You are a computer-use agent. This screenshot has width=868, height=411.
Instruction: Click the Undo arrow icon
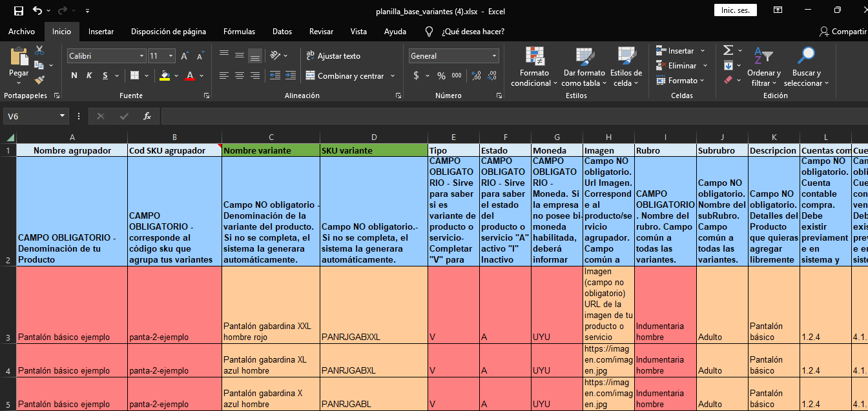tap(37, 11)
